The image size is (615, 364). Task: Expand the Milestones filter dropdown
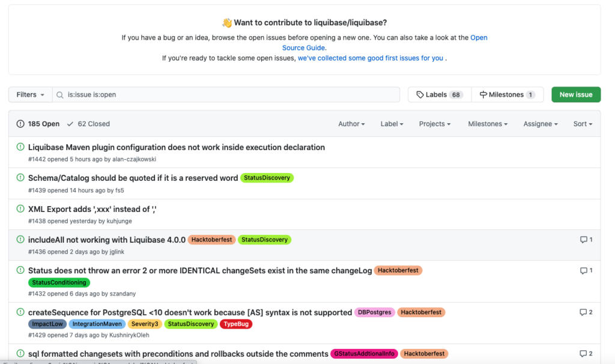coord(488,124)
